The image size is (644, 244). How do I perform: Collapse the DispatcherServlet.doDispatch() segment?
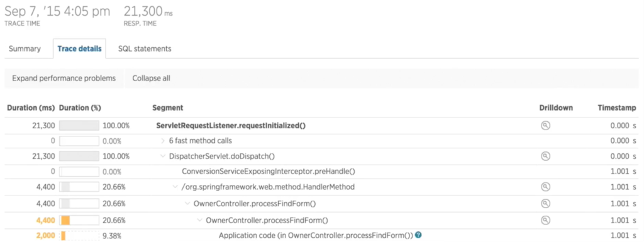(163, 156)
